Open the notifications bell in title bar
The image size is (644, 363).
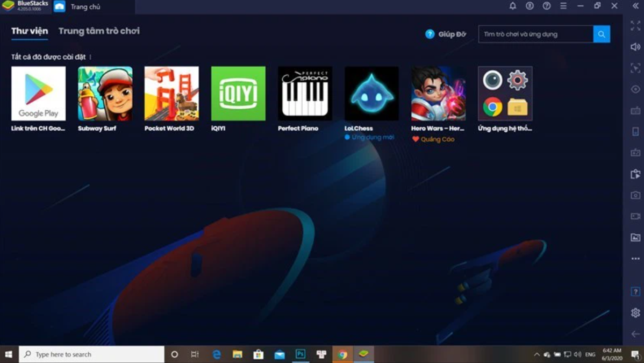(512, 6)
